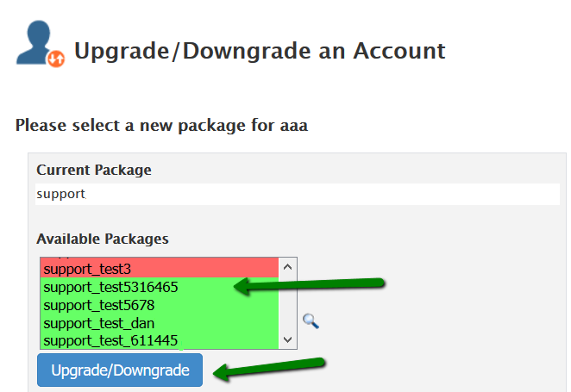Viewport: 571px width, 392px height.
Task: Select the support_test3 package
Action: [x=160, y=269]
